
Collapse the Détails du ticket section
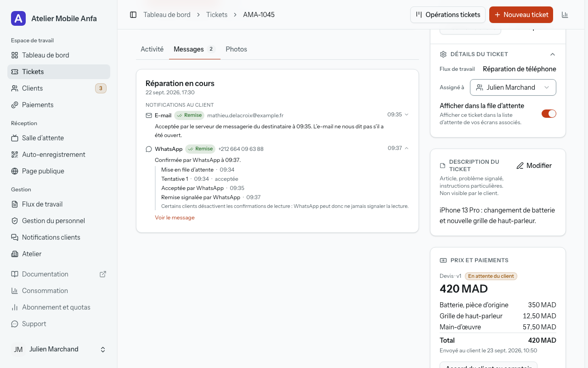[x=553, y=54]
